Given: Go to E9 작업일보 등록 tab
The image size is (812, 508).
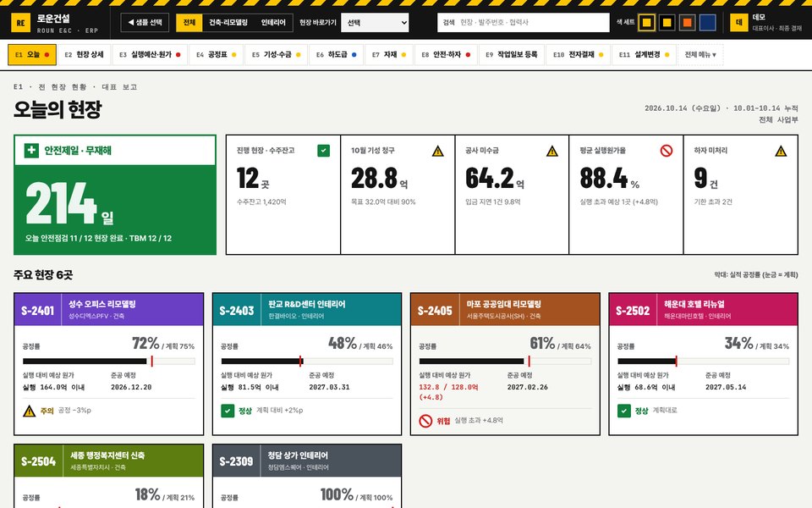Looking at the screenshot, I should tap(512, 54).
